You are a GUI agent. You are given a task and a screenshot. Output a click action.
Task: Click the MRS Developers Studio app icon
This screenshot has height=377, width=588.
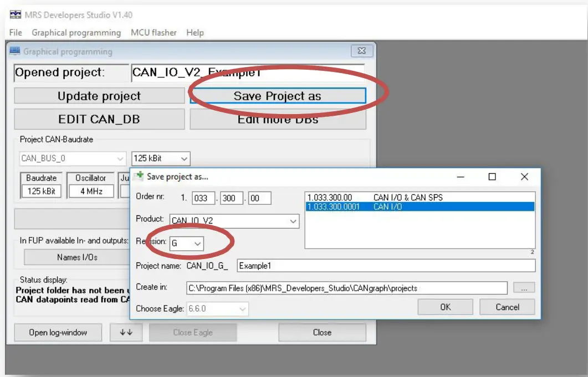(16, 14)
